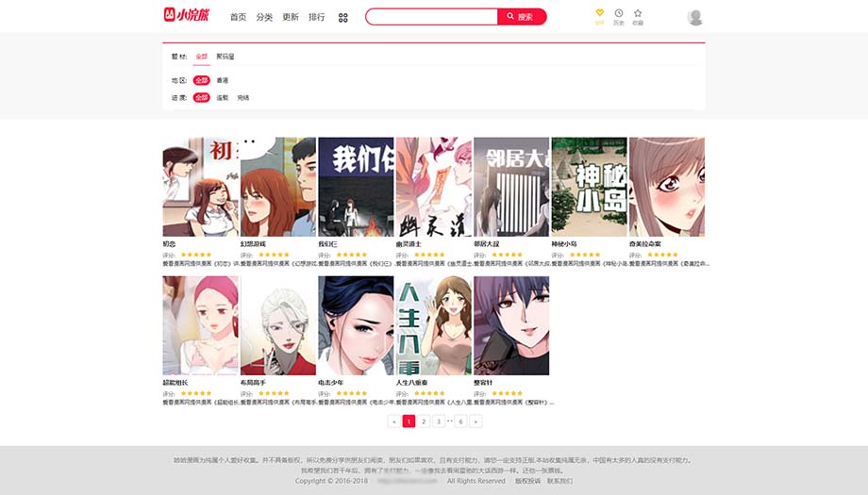Click the 布局高手 title link
Screen dimensions: 868x495
[x=253, y=383]
